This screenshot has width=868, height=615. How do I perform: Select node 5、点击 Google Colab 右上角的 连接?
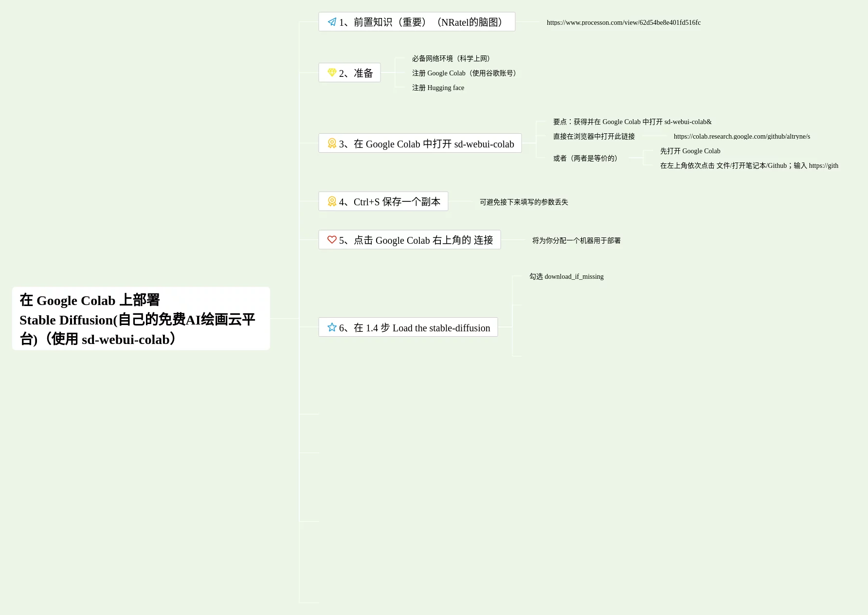click(410, 239)
